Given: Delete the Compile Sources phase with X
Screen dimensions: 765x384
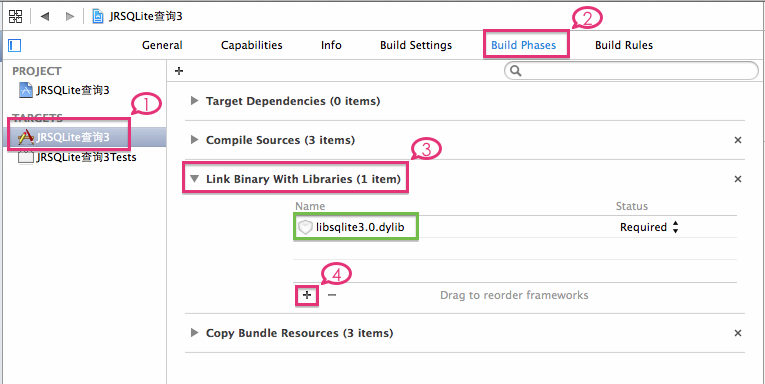Looking at the screenshot, I should click(x=738, y=140).
